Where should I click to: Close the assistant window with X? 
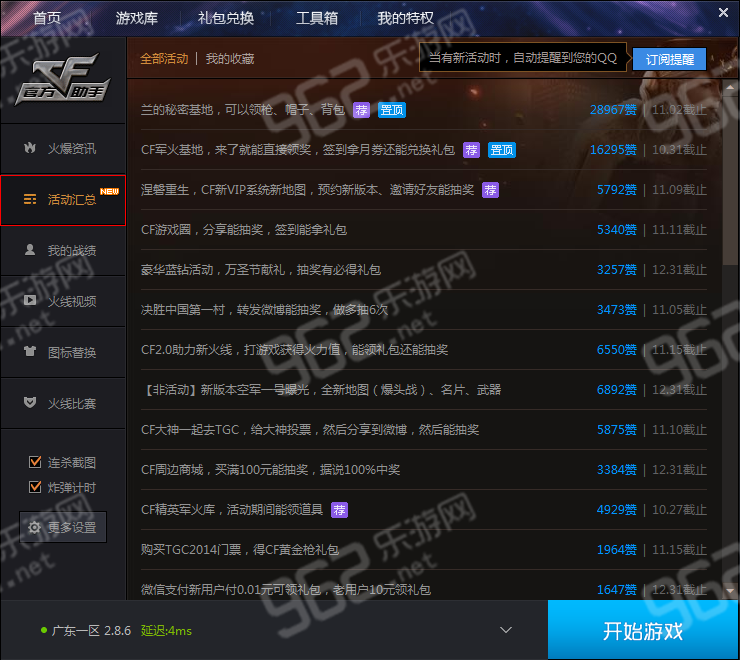pyautogui.click(x=723, y=13)
